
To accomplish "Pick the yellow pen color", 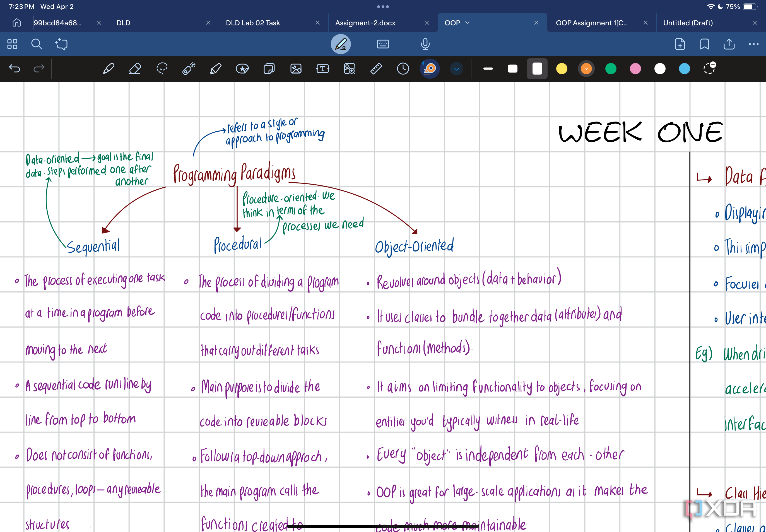I will (562, 69).
